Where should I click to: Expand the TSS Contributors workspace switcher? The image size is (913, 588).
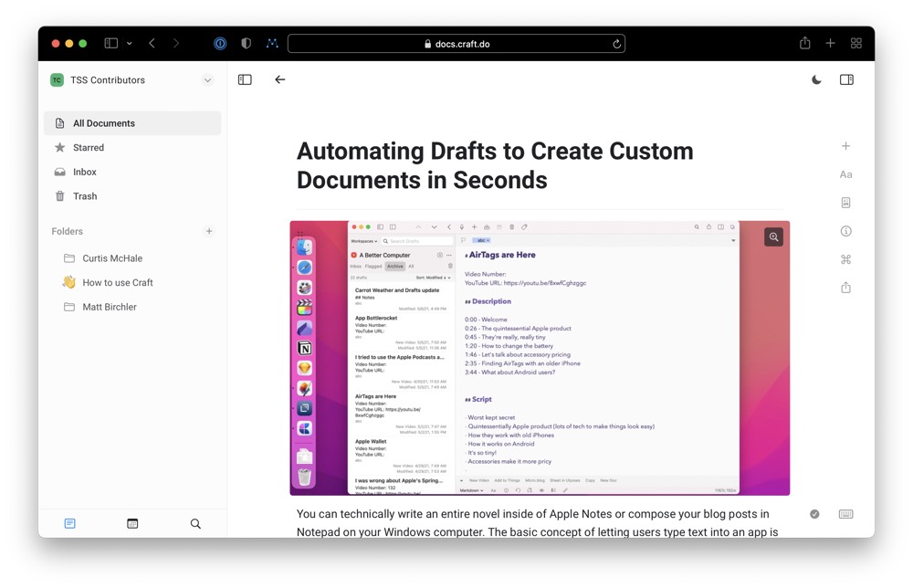click(207, 80)
